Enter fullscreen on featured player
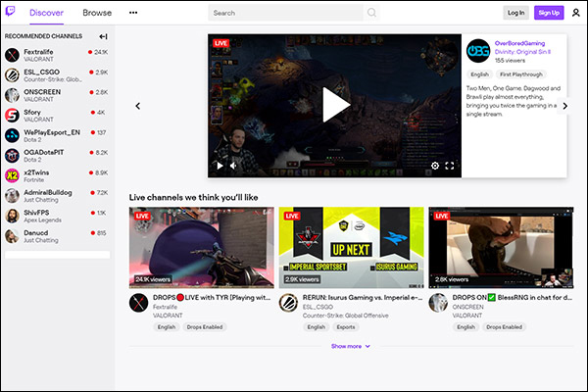Screen dimensions: 588x392 (x=449, y=166)
